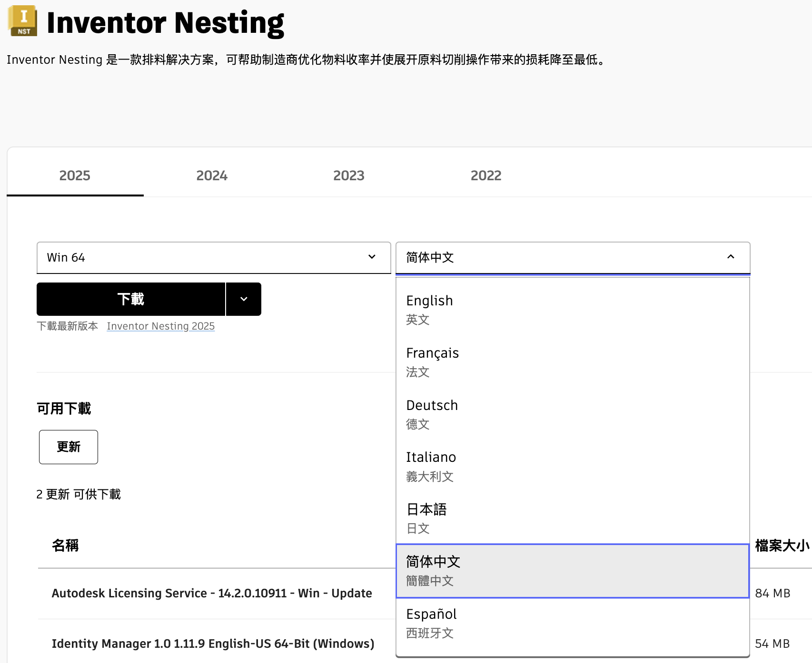Select 日本語 in the language list

click(x=573, y=518)
